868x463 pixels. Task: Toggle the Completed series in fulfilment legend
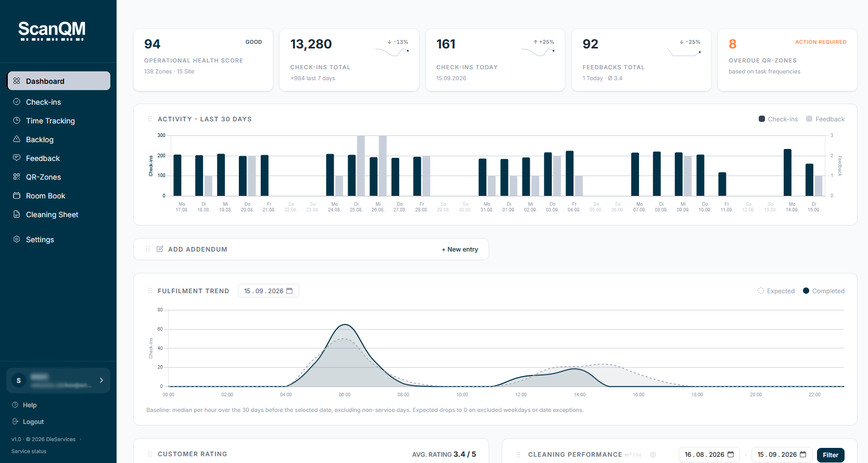pos(824,291)
